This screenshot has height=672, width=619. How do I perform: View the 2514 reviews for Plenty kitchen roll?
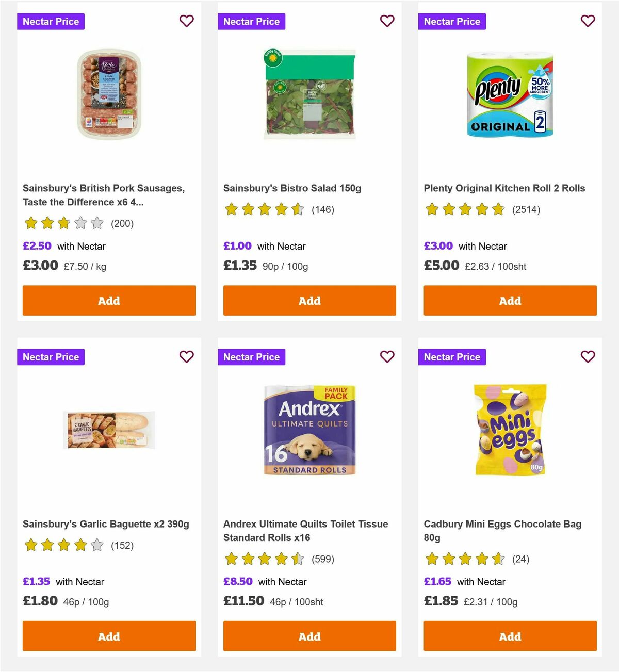(526, 210)
